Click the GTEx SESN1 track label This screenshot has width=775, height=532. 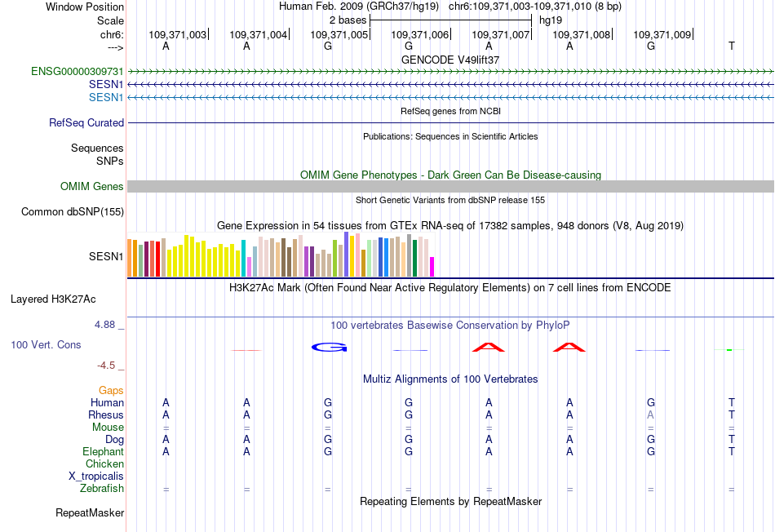click(106, 256)
